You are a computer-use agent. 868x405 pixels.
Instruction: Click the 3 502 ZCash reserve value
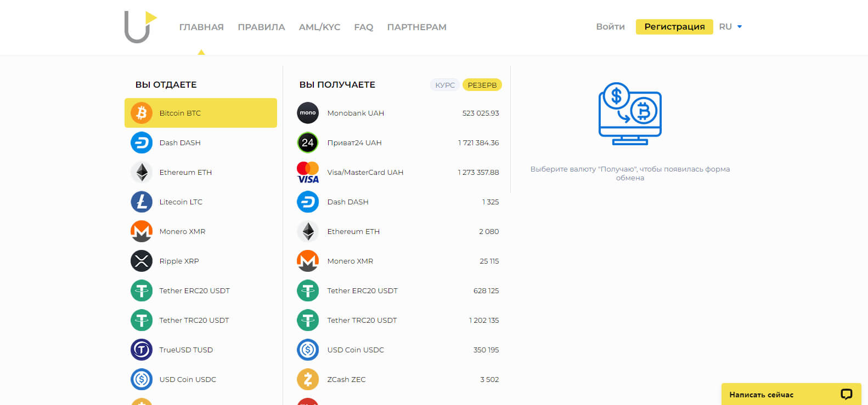(489, 379)
